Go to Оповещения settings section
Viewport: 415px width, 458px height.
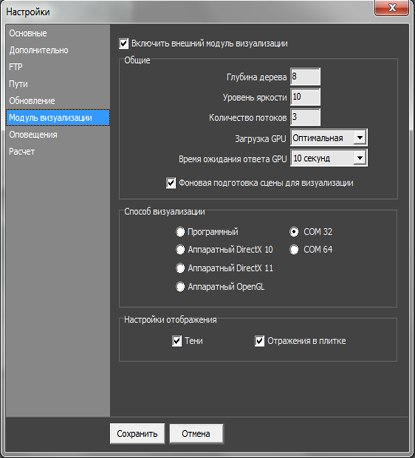pyautogui.click(x=33, y=135)
